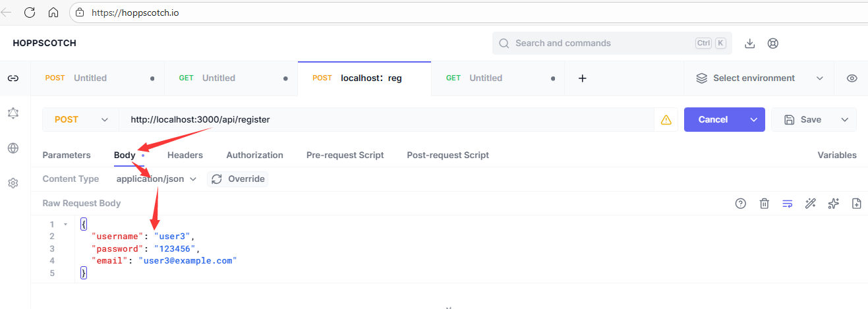
Task: Open the GraphQL section in sidebar
Action: (x=13, y=113)
